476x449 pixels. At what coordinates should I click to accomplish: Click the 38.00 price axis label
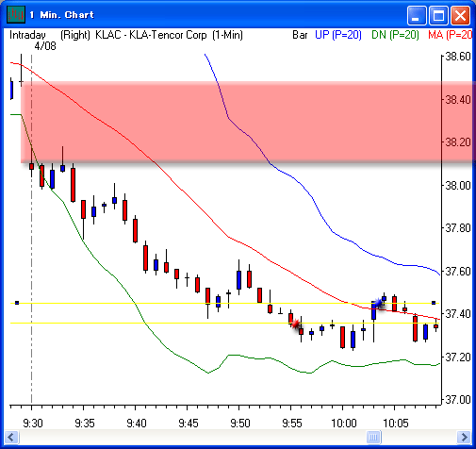click(x=458, y=185)
